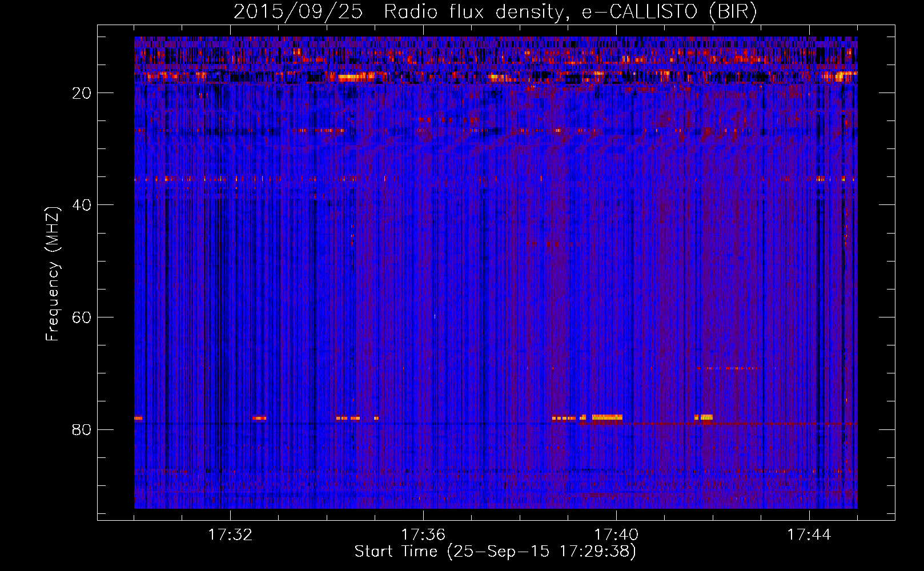This screenshot has width=924, height=571.
Task: Click the 'Start Time (25-Sep-15 17:29:38)' label
Action: (x=495, y=552)
